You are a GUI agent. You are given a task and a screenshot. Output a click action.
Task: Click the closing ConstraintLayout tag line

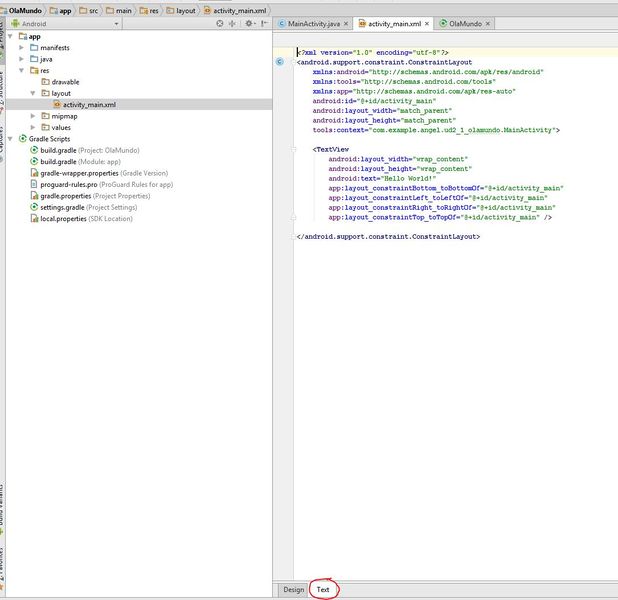[x=388, y=237]
